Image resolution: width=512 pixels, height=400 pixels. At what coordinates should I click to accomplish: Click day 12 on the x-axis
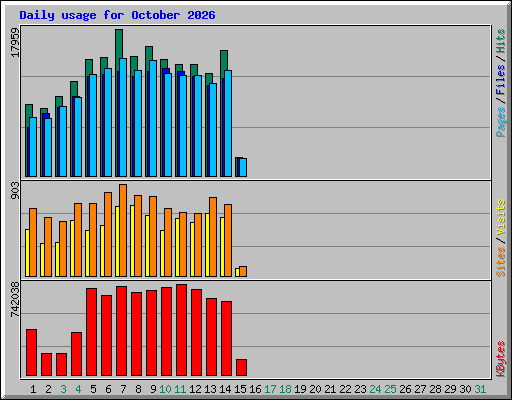pyautogui.click(x=195, y=389)
